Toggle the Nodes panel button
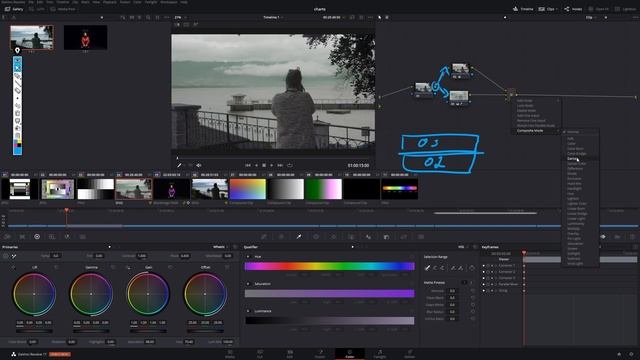The image size is (640, 360). 573,9
